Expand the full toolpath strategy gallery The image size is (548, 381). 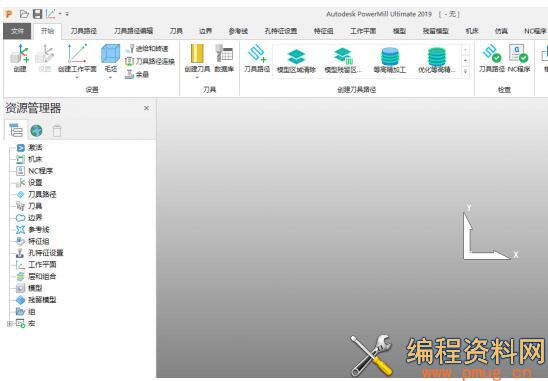coord(466,71)
